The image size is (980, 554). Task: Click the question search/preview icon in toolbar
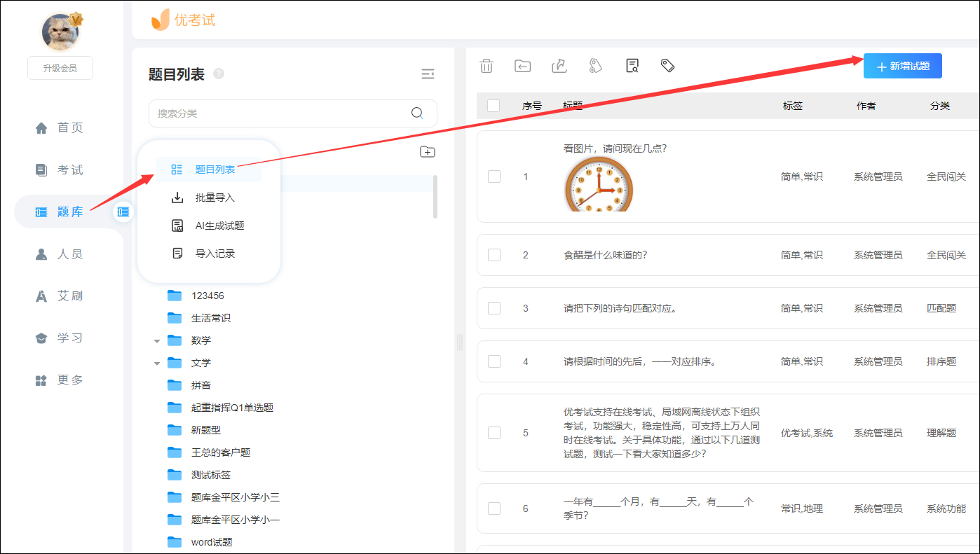(632, 65)
